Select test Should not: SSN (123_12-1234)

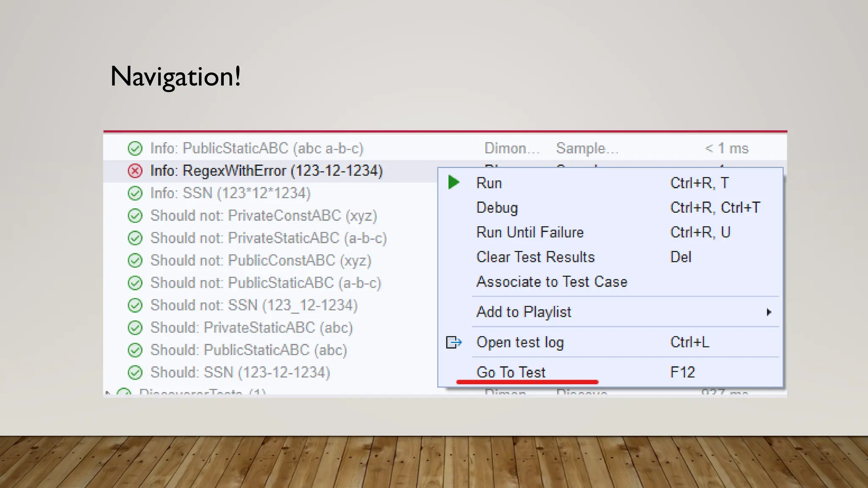tap(254, 305)
